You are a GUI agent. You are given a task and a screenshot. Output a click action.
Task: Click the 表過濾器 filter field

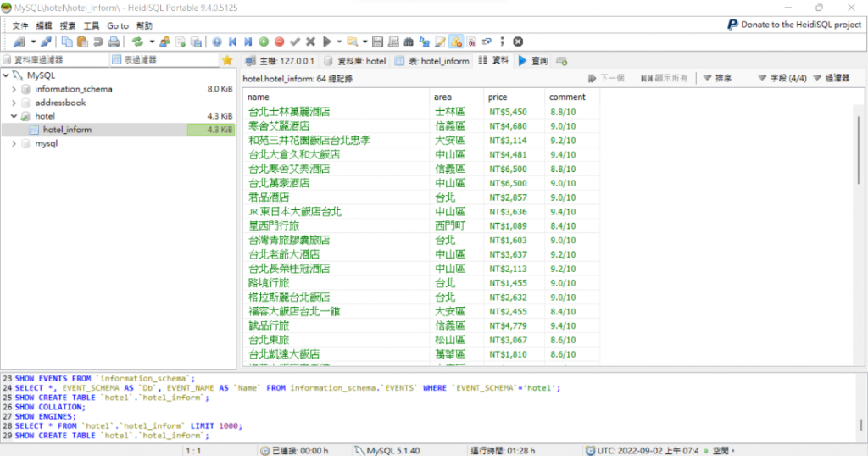point(164,60)
